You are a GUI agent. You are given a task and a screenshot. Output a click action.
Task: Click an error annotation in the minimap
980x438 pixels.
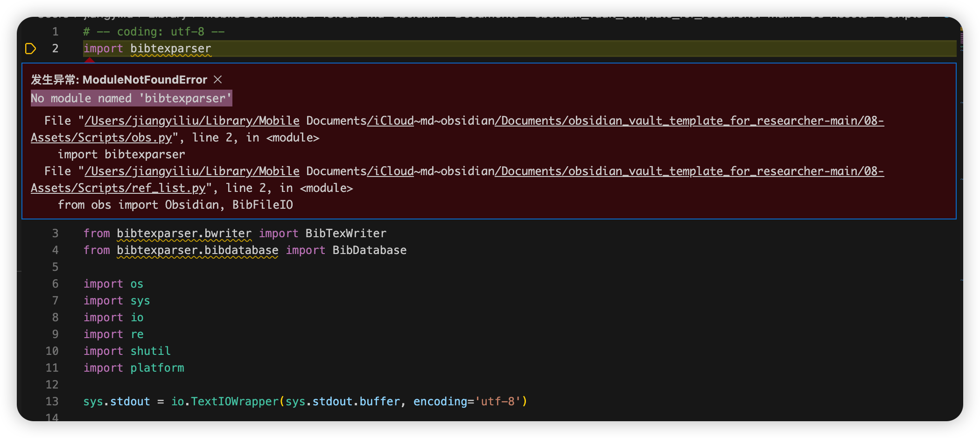point(962,29)
